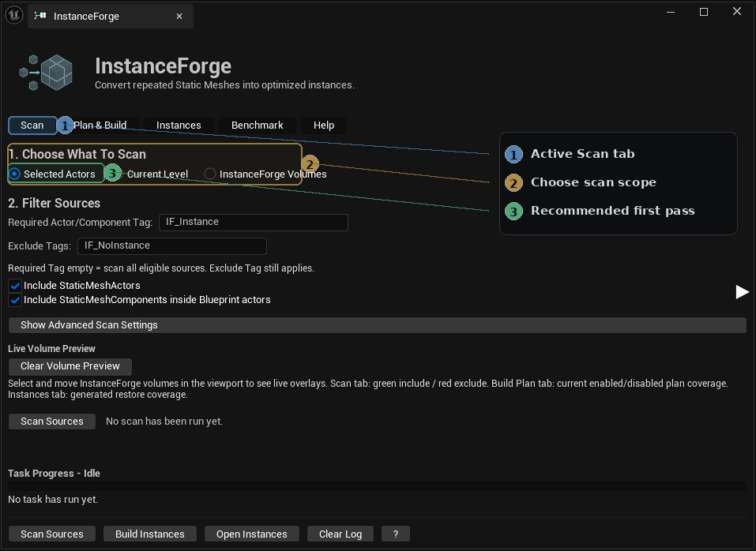Close the window with the X button
This screenshot has height=551, width=756.
737,11
